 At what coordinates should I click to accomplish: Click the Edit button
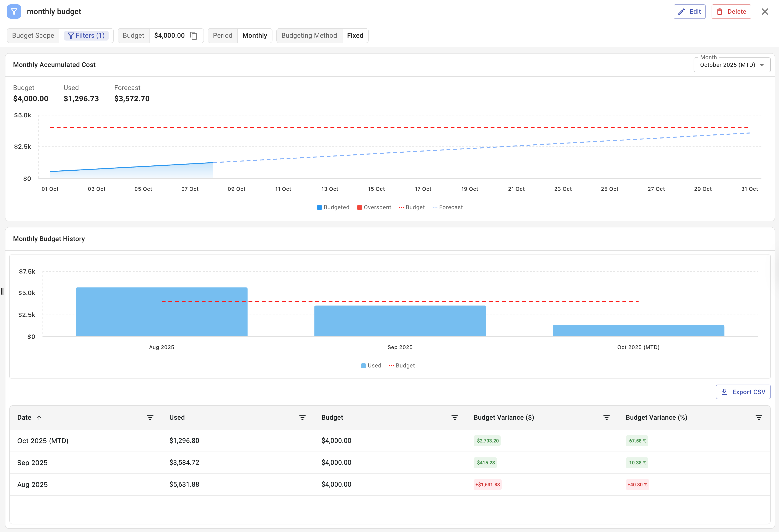[689, 12]
